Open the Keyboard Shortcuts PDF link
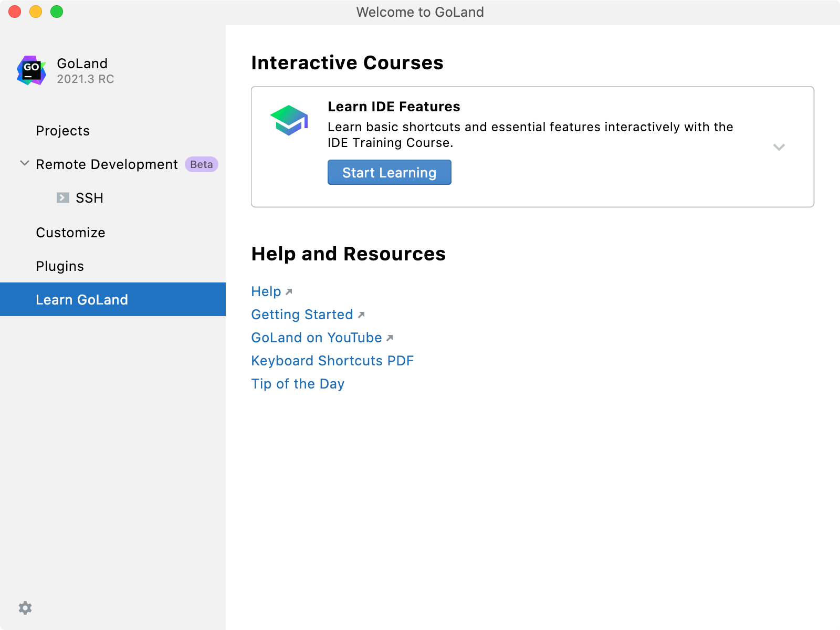Viewport: 840px width, 630px height. pos(332,361)
